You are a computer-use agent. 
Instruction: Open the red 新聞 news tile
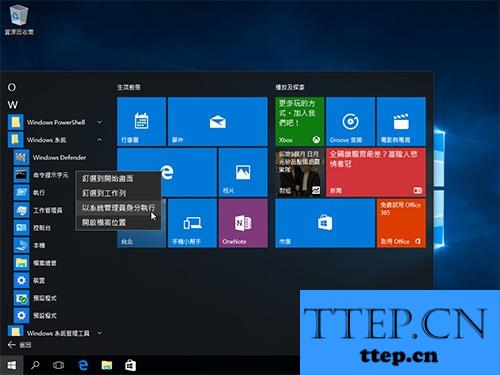[x=376, y=172]
